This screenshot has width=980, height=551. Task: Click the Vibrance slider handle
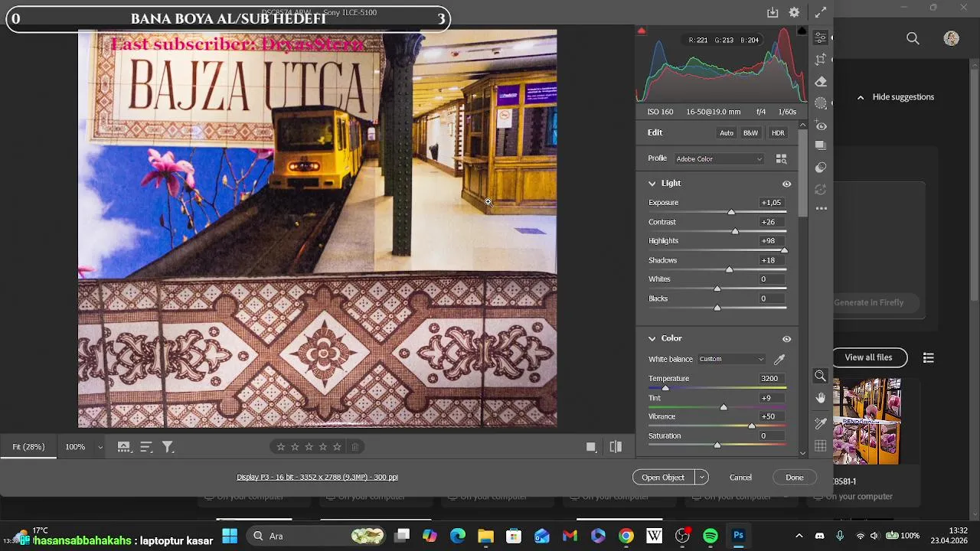(x=752, y=426)
